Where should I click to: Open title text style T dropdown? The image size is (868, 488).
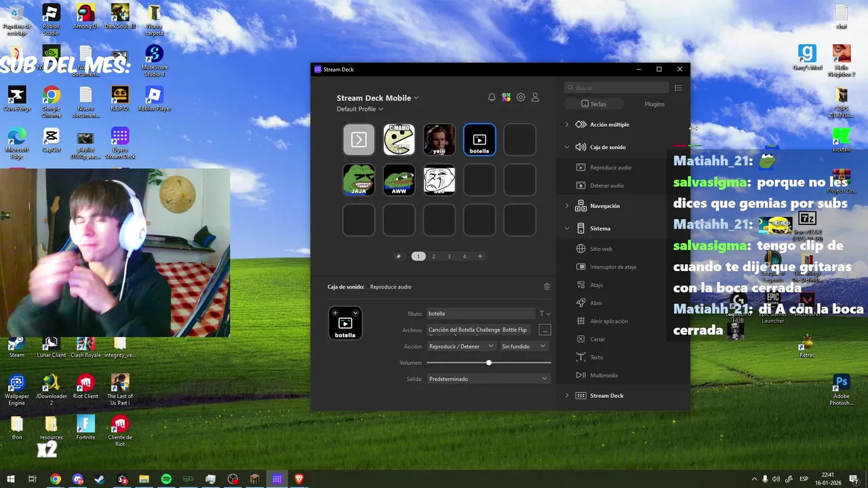(545, 314)
